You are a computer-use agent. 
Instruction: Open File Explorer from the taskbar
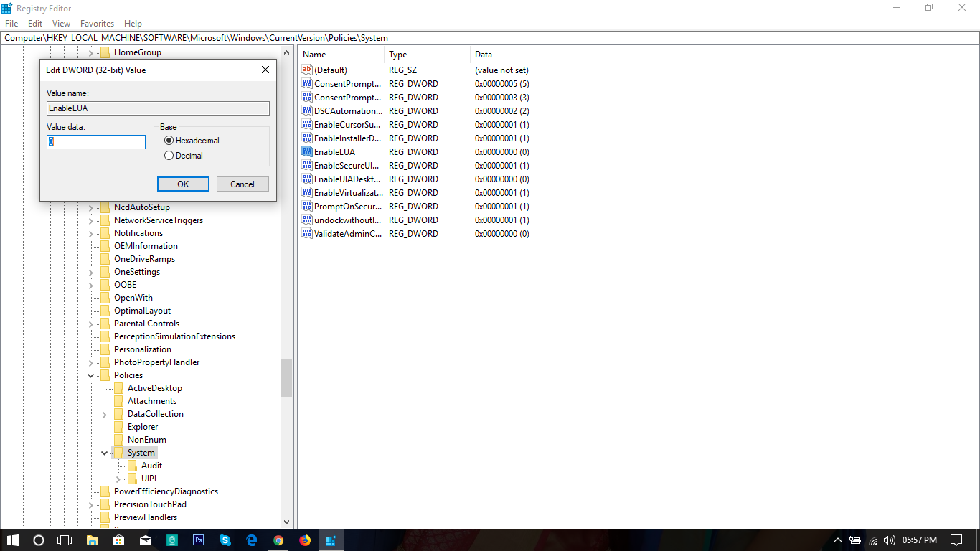click(x=93, y=540)
